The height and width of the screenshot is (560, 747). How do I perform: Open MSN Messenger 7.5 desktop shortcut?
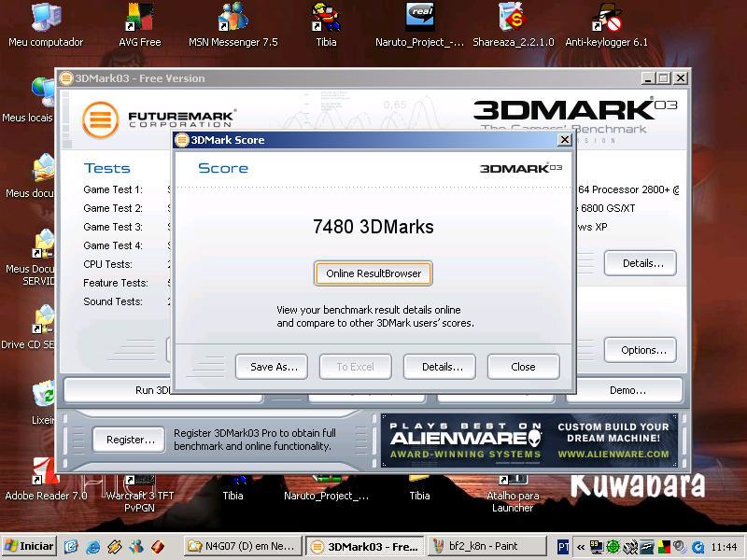click(x=233, y=25)
